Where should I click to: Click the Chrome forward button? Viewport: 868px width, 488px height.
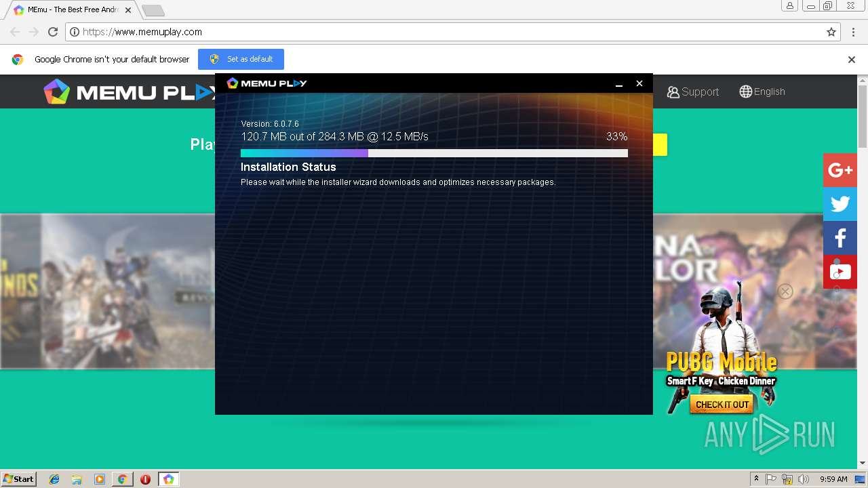[34, 32]
